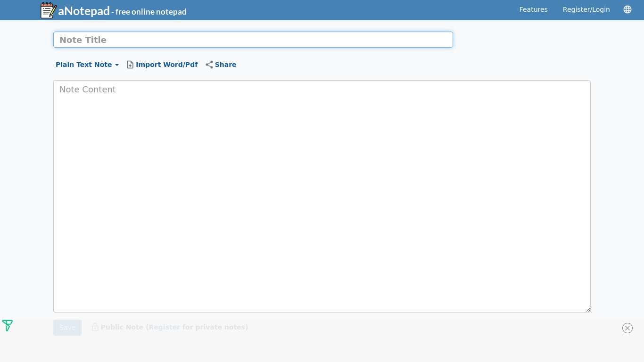Click the text area resize handle
Viewport: 644px width, 362px height.
coord(587,309)
